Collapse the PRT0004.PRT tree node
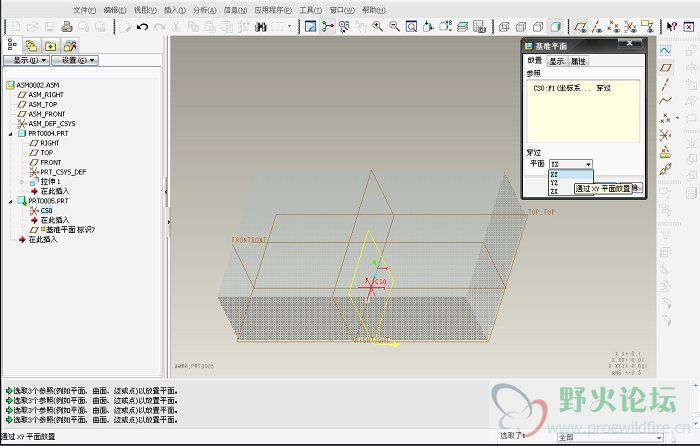700x446 pixels. click(10, 133)
